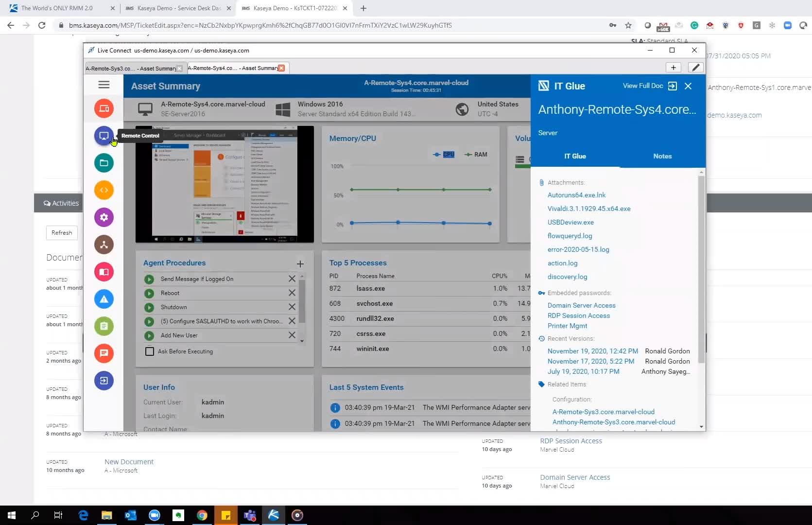Open the teal File Manager sidebar icon
Viewport: 812px width, 525px height.
point(104,163)
